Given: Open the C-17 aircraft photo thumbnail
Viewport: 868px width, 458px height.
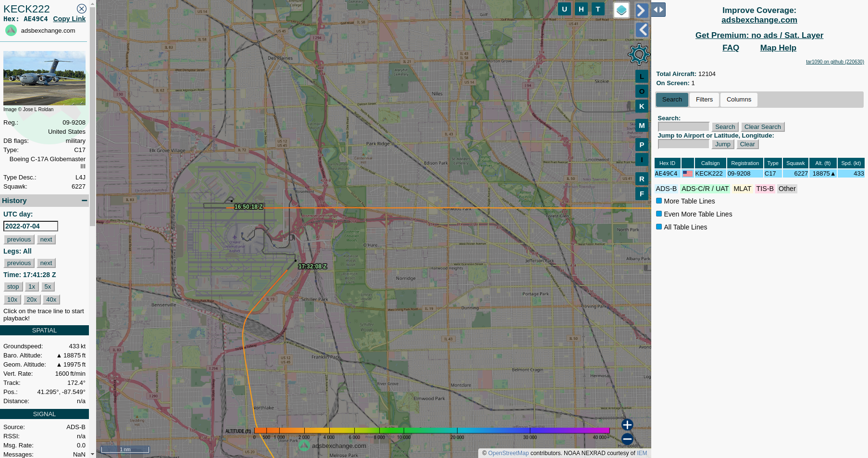Looking at the screenshot, I should coord(44,78).
